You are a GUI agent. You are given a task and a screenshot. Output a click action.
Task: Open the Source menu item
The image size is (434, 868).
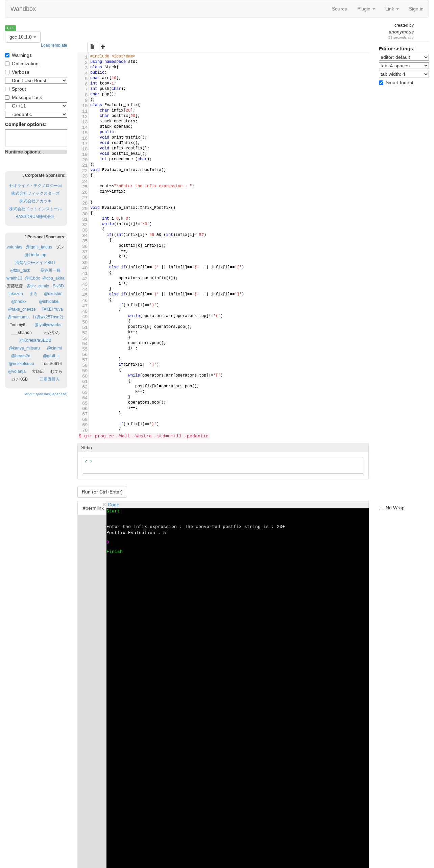339,9
